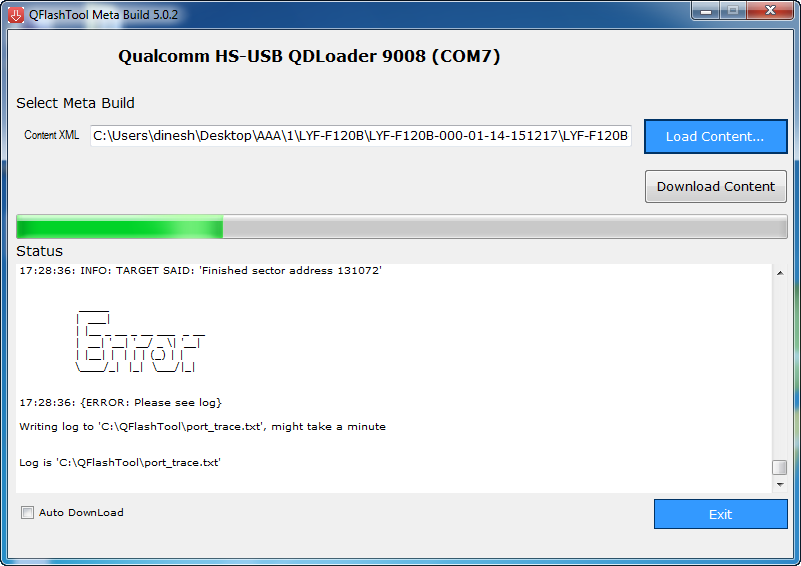The image size is (801, 566).
Task: Click the Select Meta Build label
Action: (76, 103)
